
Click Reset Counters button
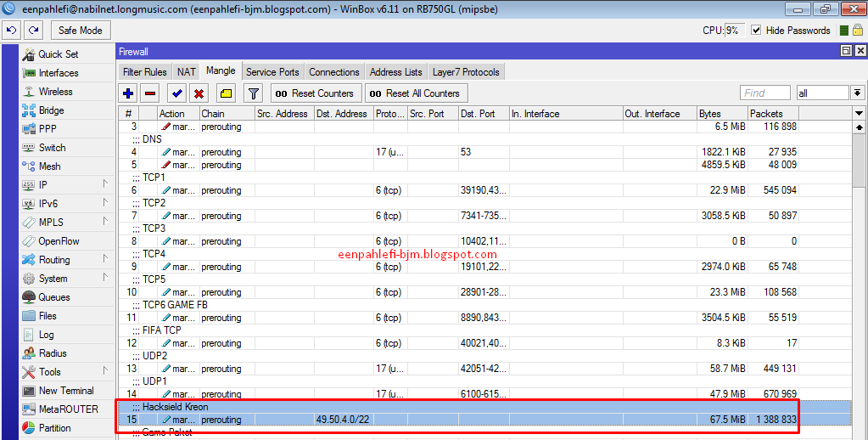pos(316,93)
